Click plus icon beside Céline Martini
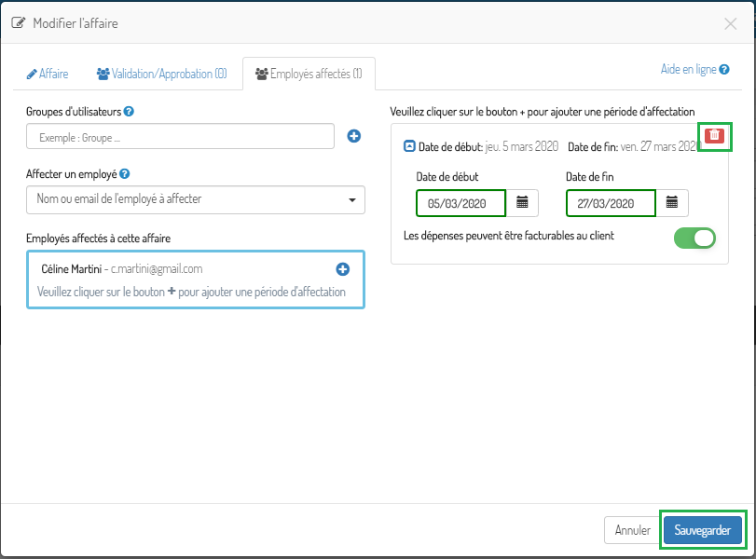 coord(343,269)
